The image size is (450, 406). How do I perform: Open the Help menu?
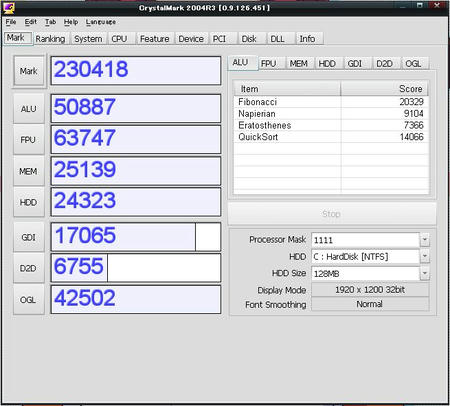point(71,22)
